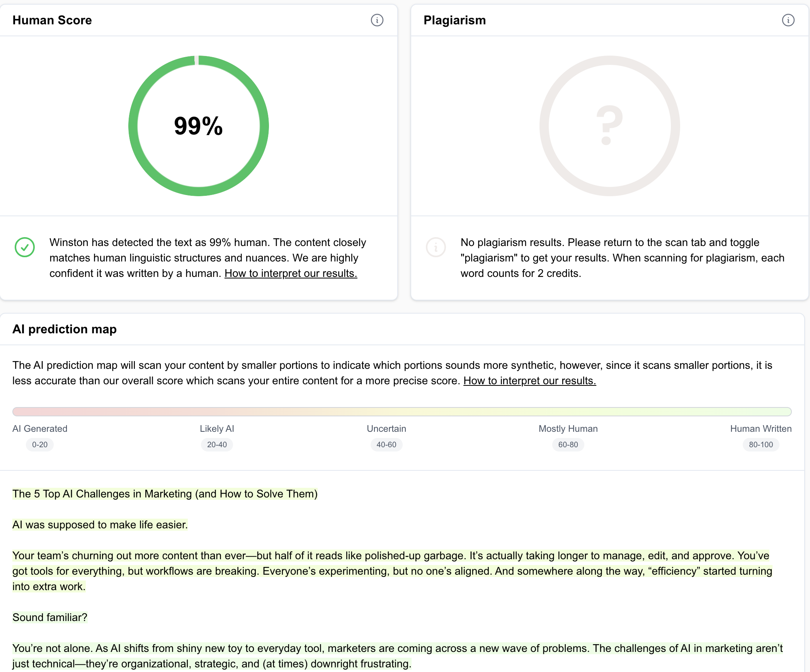The width and height of the screenshot is (810, 672).
Task: Click the Plagiarism info icon
Action: click(788, 20)
